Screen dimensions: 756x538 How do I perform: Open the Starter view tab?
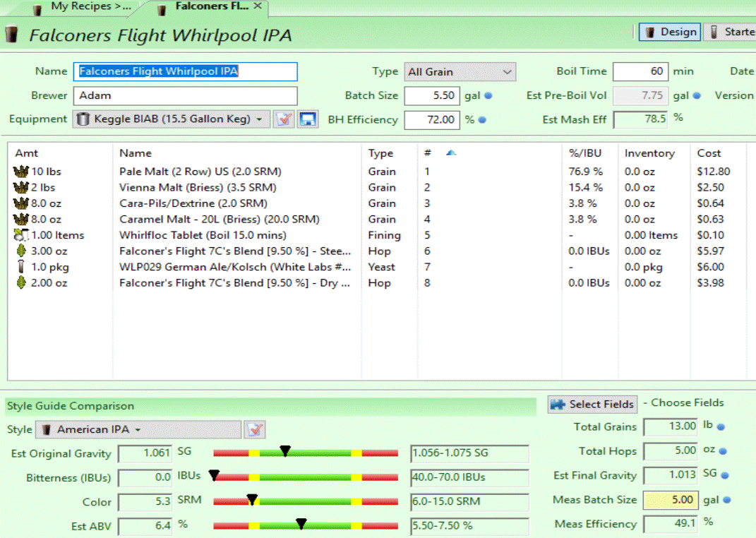point(730,32)
